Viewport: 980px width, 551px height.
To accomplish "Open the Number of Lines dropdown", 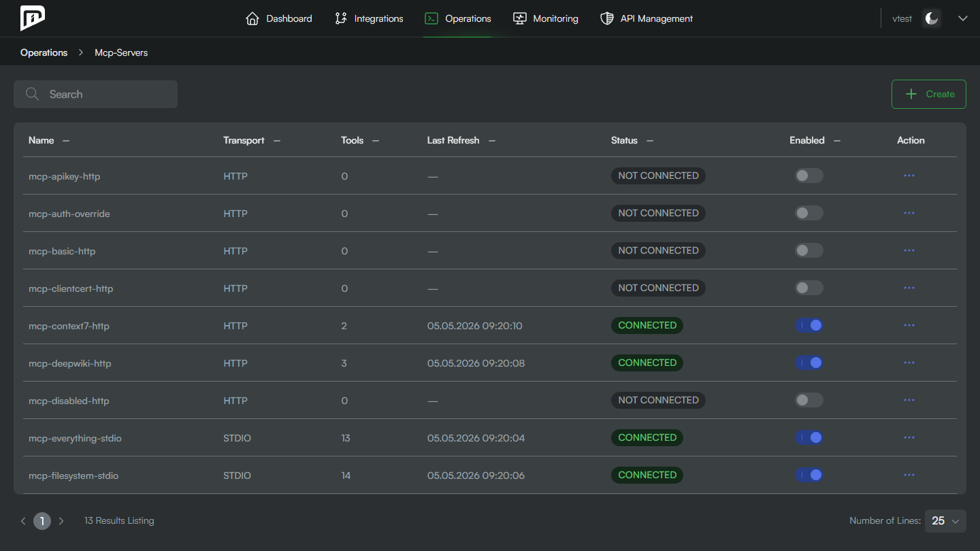I will (x=946, y=520).
